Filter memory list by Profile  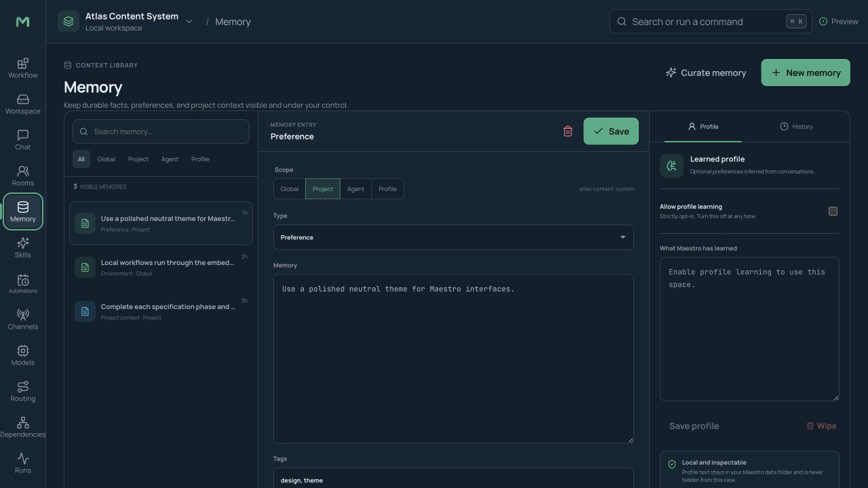[x=200, y=159]
